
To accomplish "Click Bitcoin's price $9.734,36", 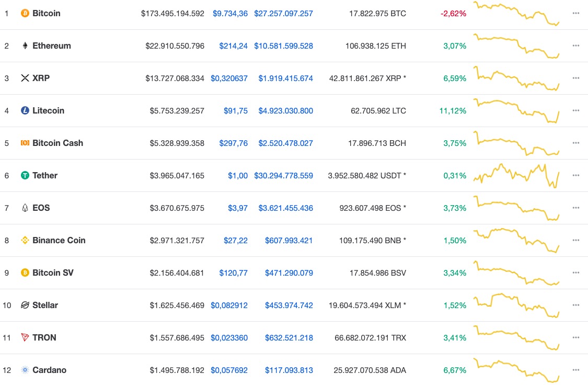I will pos(230,14).
